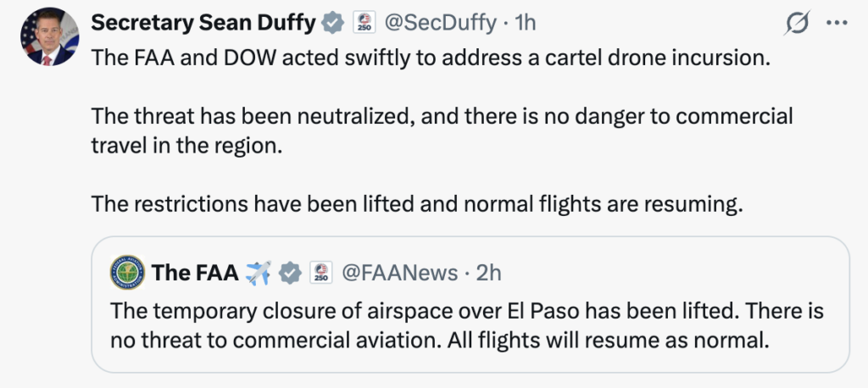
Task: Click the 'restrictions have been lifted' sentence
Action: click(x=415, y=204)
